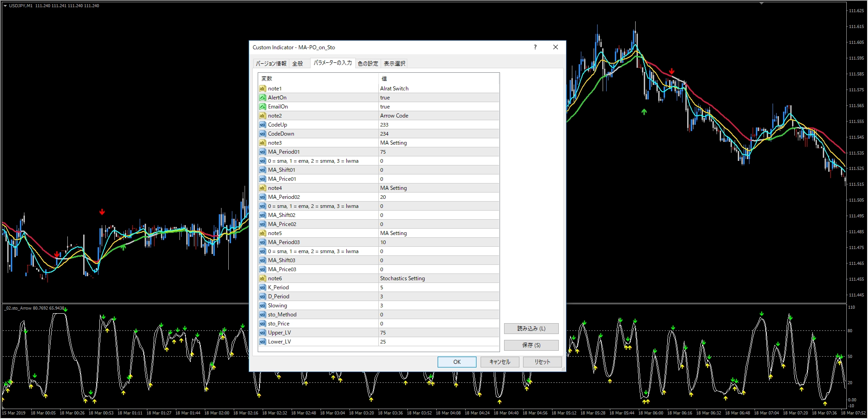868x419 pixels.
Task: Click the note1 string type icon
Action: coord(262,89)
